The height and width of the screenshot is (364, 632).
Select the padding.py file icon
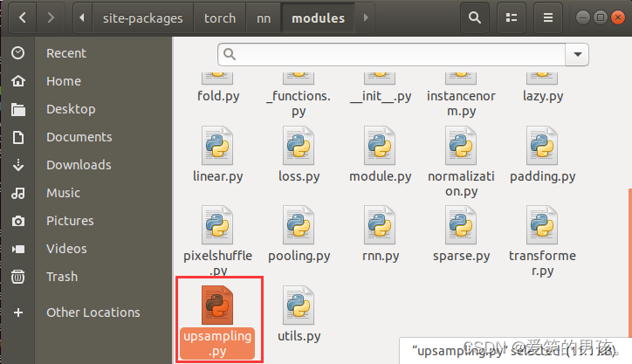pos(542,146)
